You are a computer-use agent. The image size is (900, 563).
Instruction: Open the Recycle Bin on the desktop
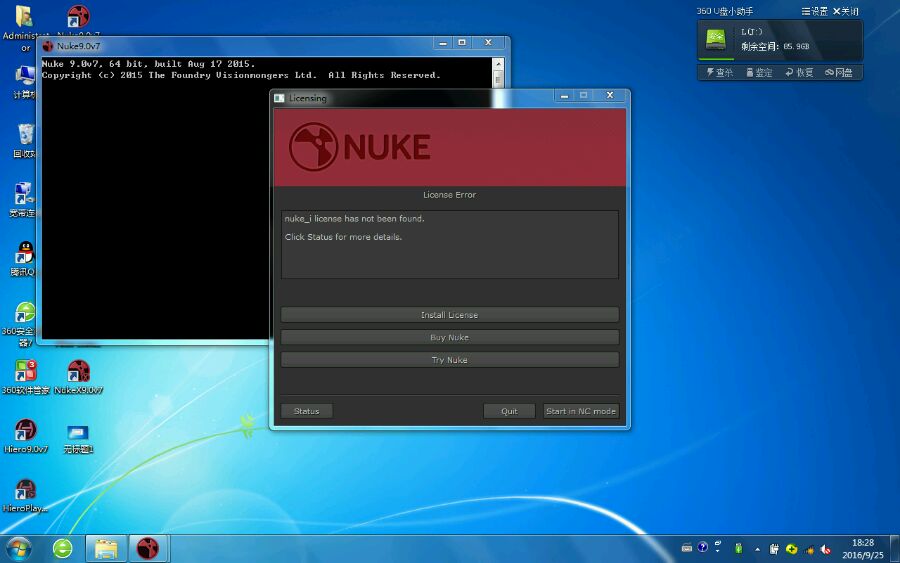pos(25,136)
